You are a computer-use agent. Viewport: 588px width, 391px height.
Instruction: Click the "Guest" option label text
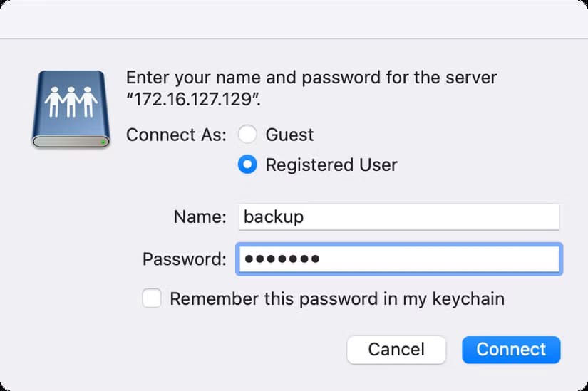pyautogui.click(x=289, y=135)
